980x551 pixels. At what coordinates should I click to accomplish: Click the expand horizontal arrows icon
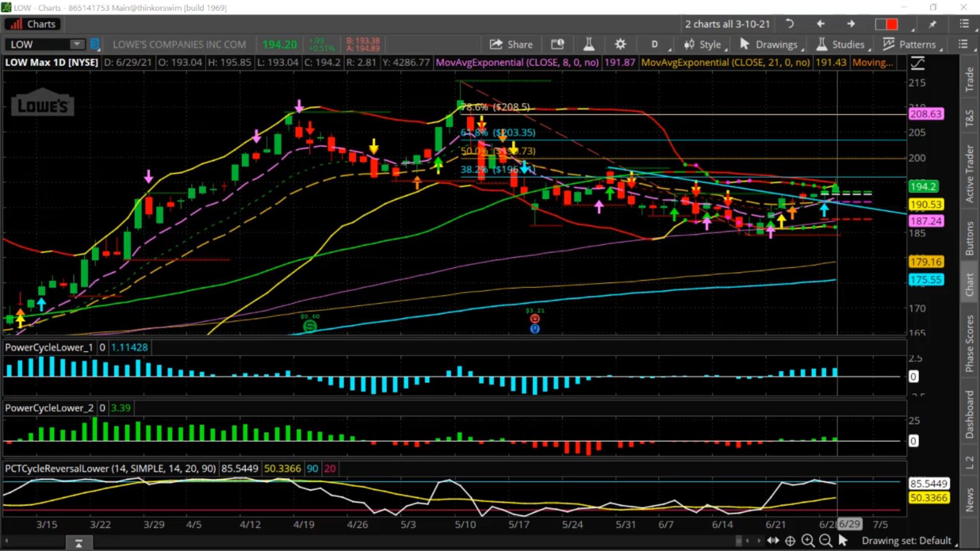[773, 540]
